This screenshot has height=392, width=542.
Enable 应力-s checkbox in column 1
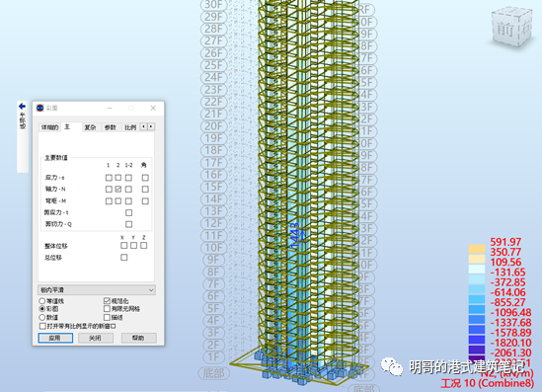click(109, 178)
